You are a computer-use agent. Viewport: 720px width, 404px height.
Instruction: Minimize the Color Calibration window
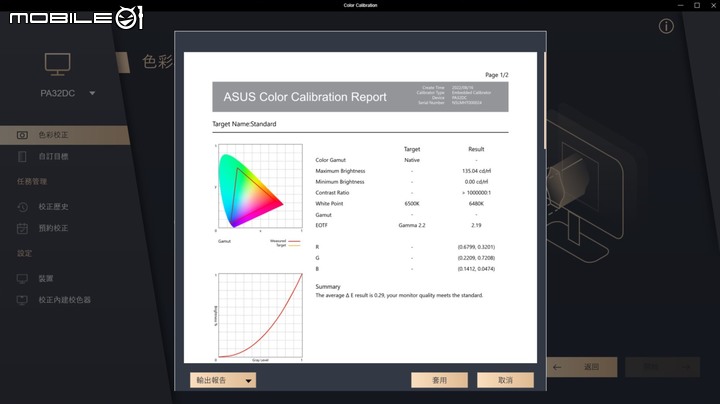coord(681,5)
